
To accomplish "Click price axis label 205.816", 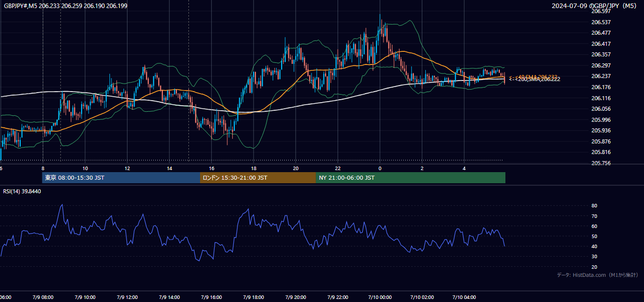I will (601, 152).
